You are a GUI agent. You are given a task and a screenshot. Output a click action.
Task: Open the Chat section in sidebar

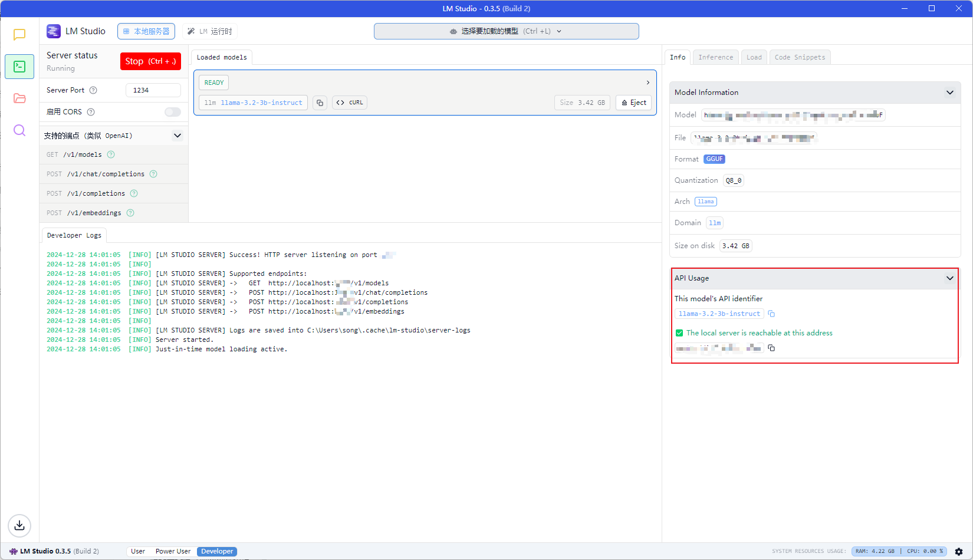point(19,35)
